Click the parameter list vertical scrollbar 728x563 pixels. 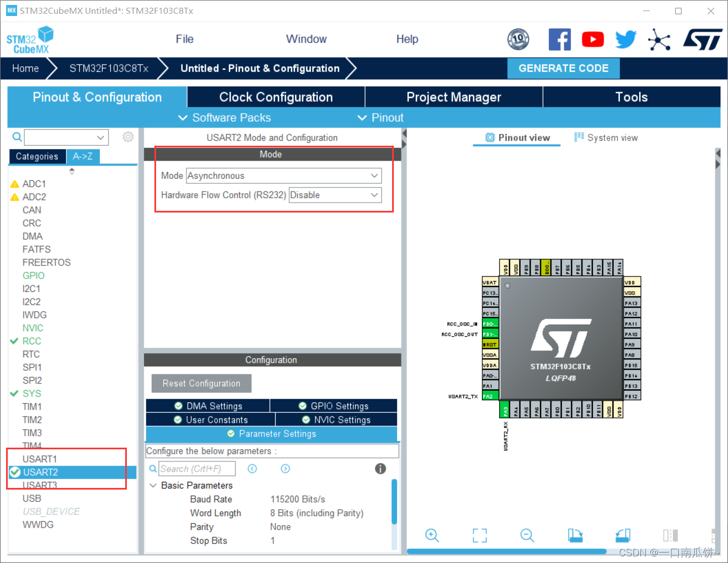pos(394,502)
